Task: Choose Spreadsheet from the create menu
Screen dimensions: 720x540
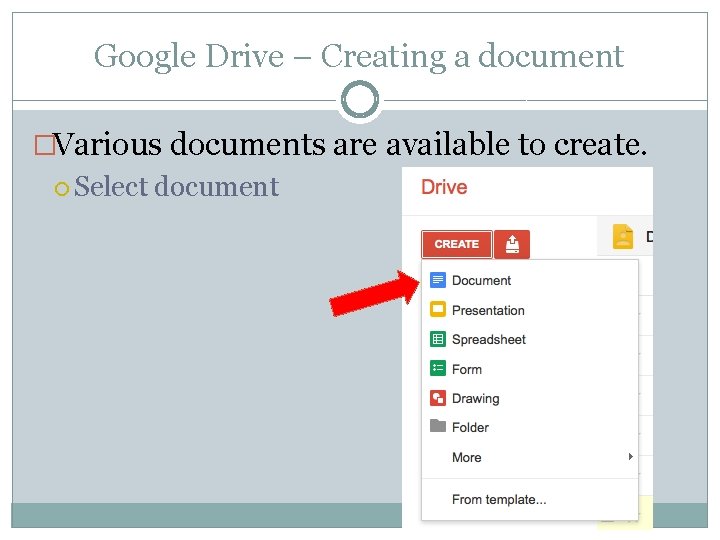Action: point(489,340)
